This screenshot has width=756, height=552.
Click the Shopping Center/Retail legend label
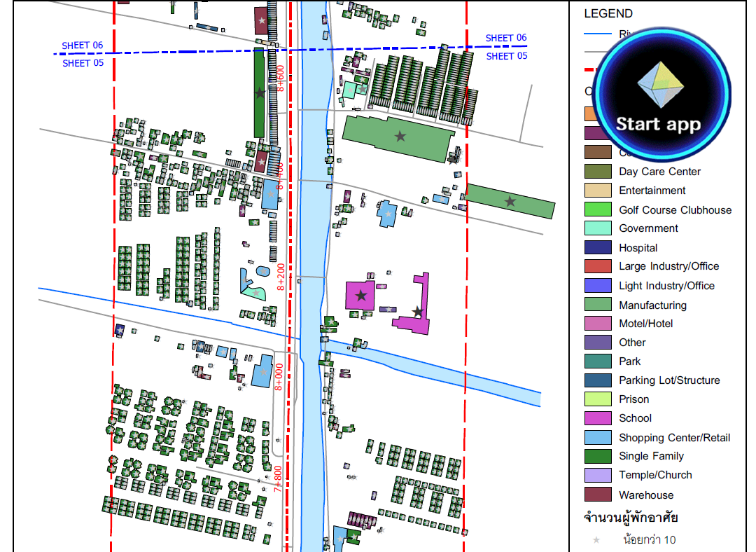(674, 438)
